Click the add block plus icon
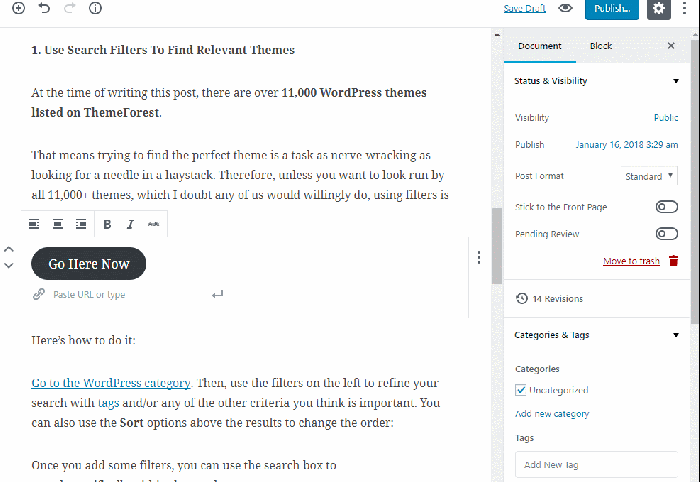Image resolution: width=700 pixels, height=482 pixels. tap(18, 8)
